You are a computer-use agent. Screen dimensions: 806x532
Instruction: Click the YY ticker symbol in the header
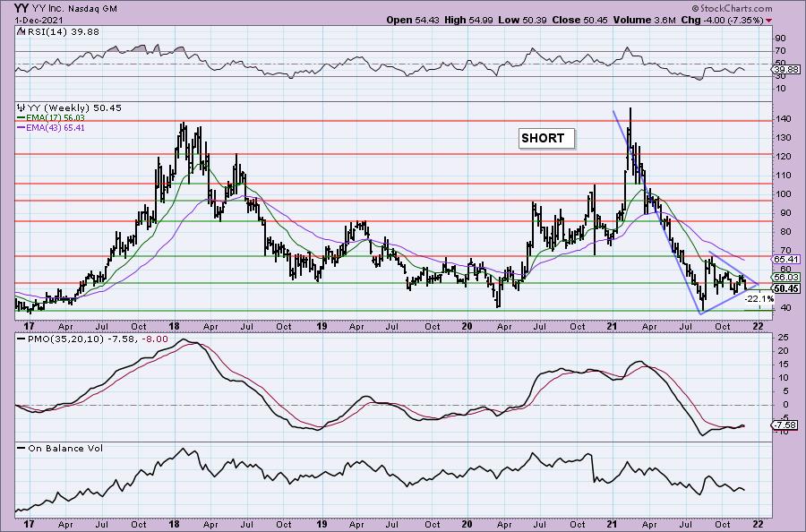pos(21,8)
